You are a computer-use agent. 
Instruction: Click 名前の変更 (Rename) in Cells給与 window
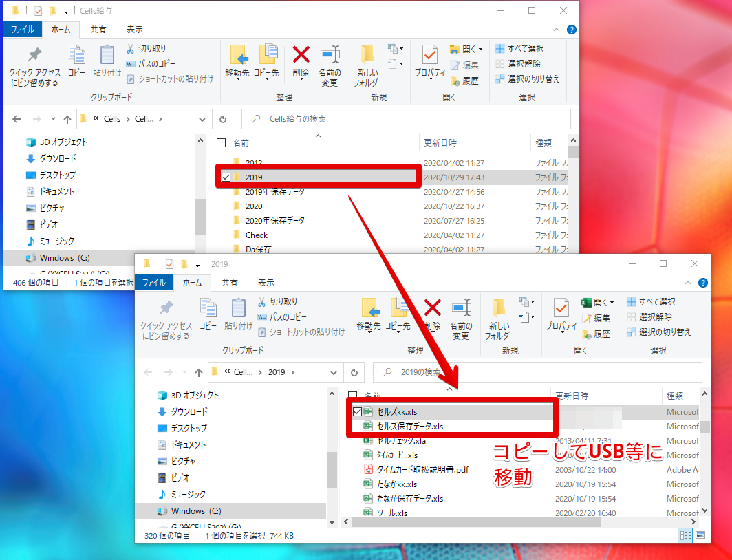[330, 66]
